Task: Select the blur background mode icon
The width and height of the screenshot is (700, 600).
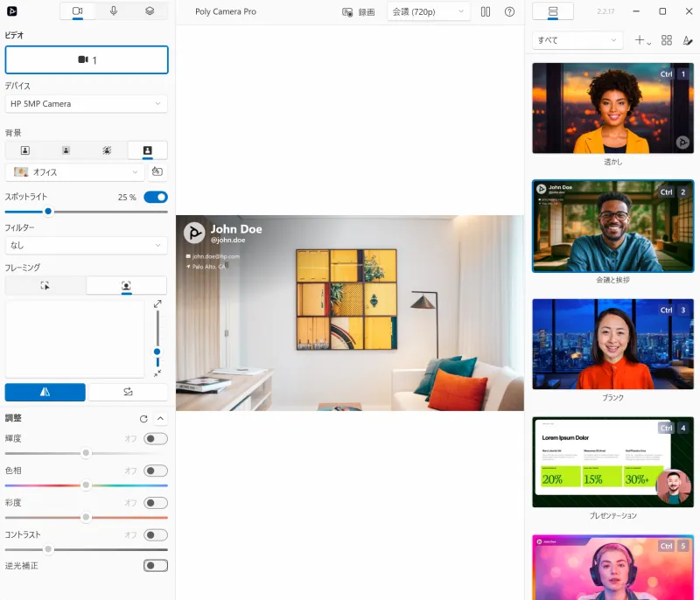Action: pyautogui.click(x=107, y=150)
